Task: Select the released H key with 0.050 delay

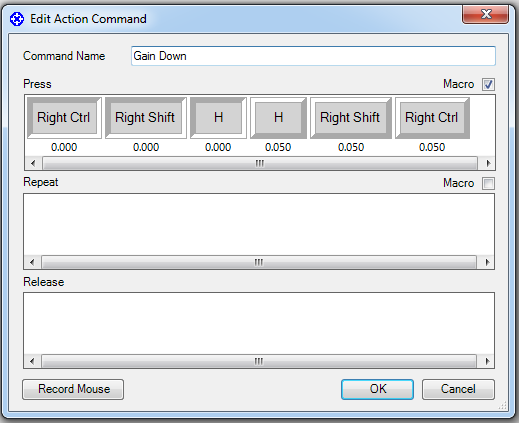Action: (x=278, y=118)
